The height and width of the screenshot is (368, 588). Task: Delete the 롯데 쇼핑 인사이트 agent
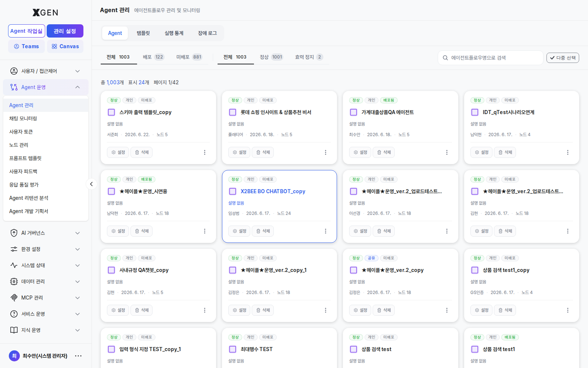[263, 152]
